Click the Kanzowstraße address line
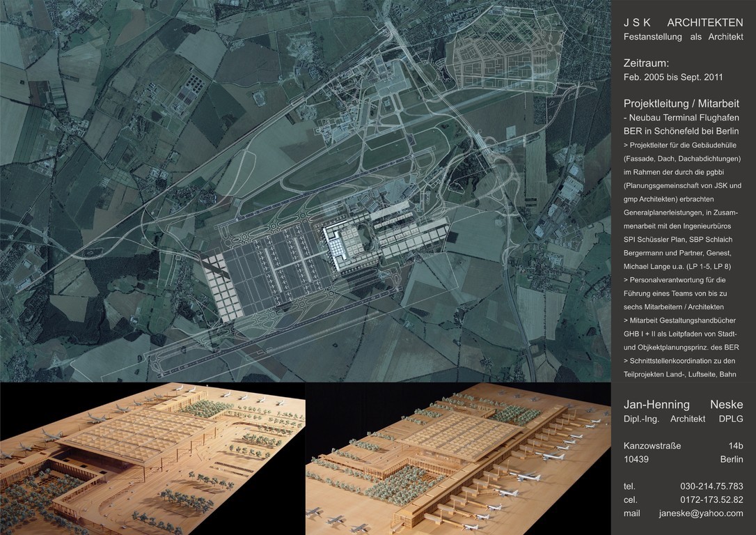This screenshot has height=535, width=756. (x=652, y=446)
